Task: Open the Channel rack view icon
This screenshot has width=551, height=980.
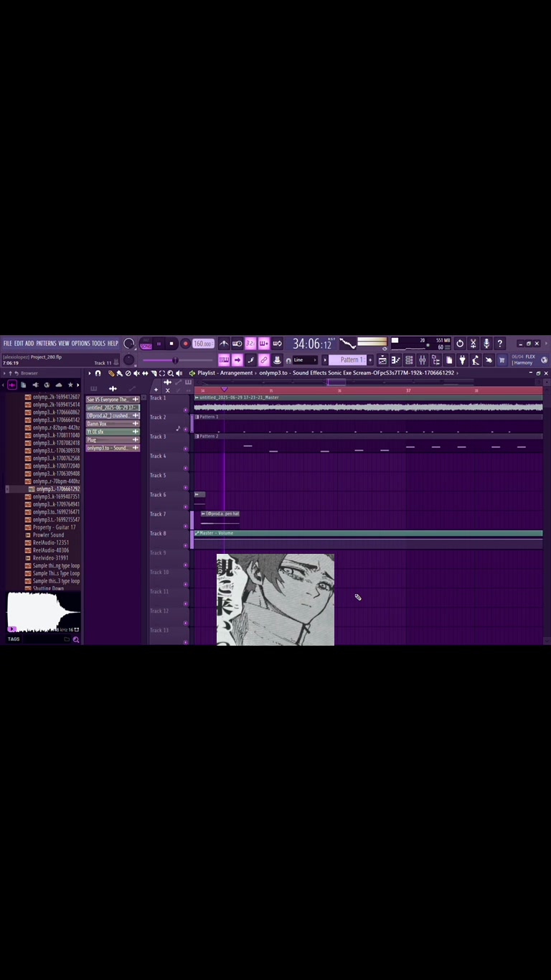Action: pyautogui.click(x=409, y=360)
